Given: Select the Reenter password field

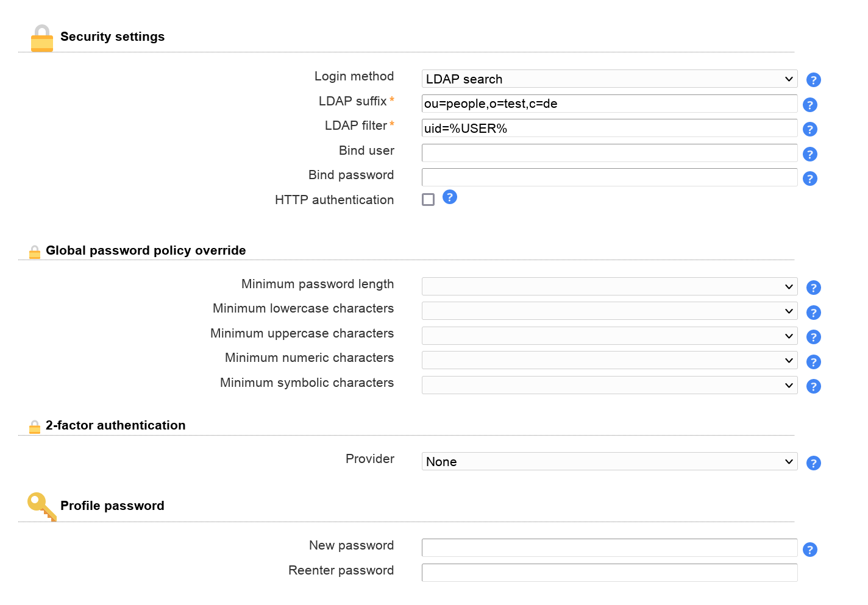Looking at the screenshot, I should click(x=609, y=573).
